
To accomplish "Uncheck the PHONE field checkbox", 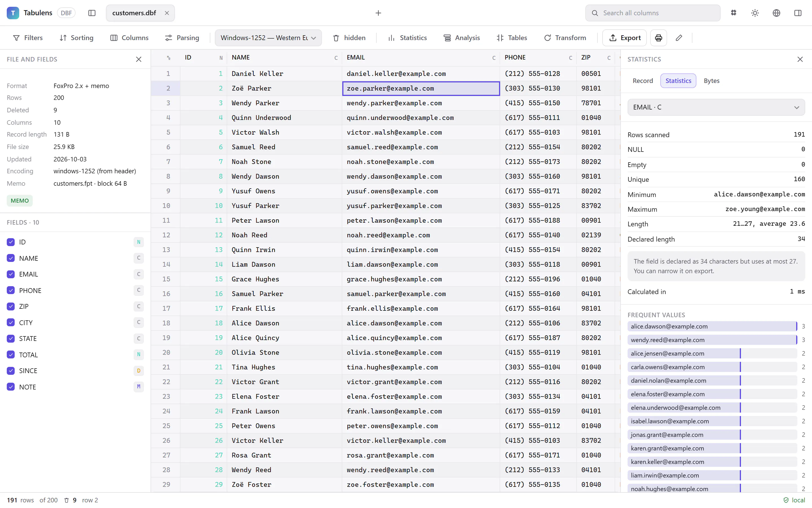I will click(x=11, y=290).
